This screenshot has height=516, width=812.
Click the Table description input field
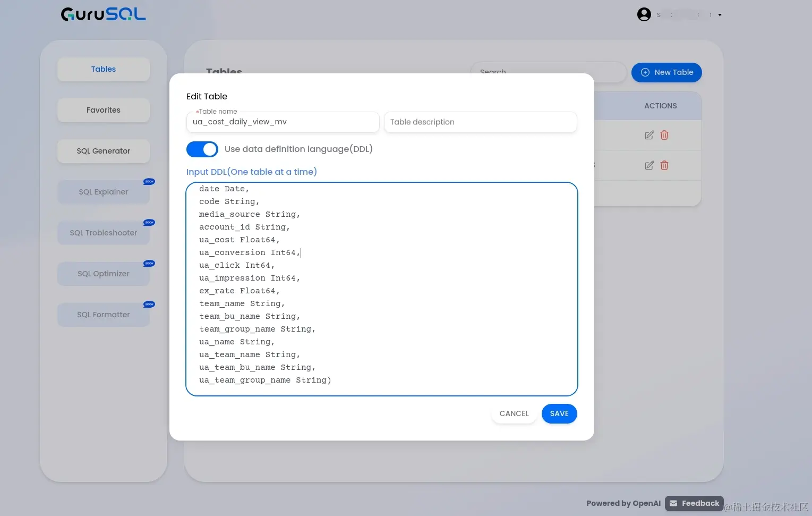coord(480,122)
